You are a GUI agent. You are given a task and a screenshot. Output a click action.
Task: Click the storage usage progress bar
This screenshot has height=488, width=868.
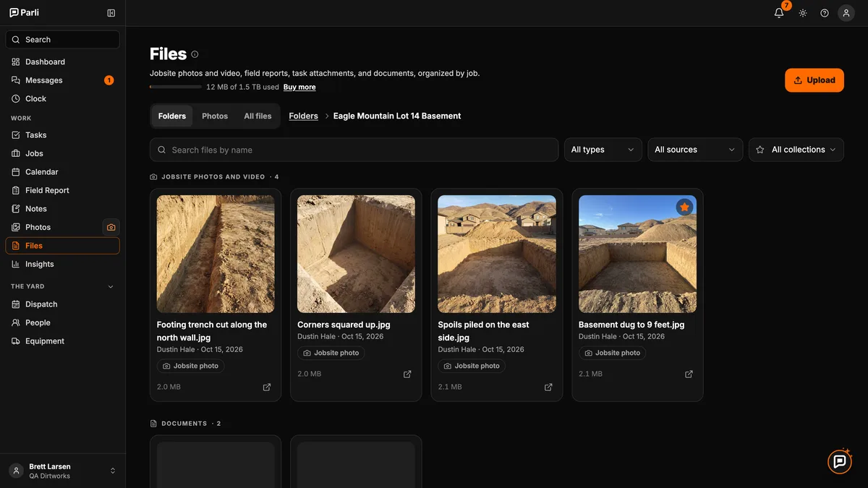pyautogui.click(x=176, y=87)
